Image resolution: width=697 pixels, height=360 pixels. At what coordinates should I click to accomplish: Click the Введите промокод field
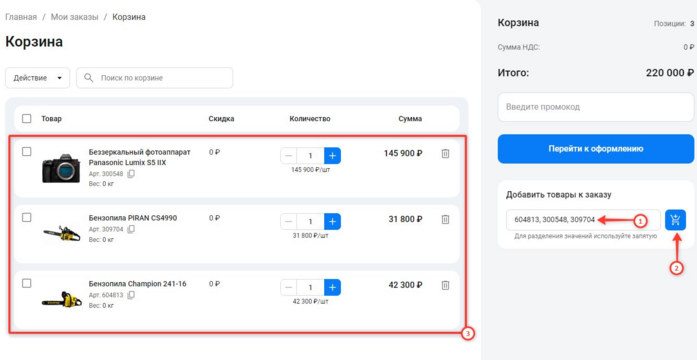click(596, 107)
